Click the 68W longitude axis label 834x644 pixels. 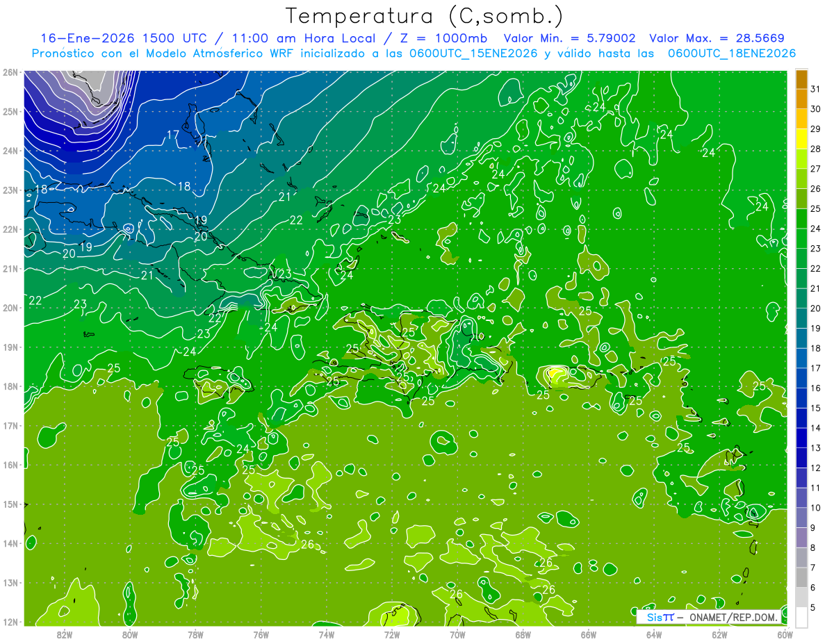523,634
